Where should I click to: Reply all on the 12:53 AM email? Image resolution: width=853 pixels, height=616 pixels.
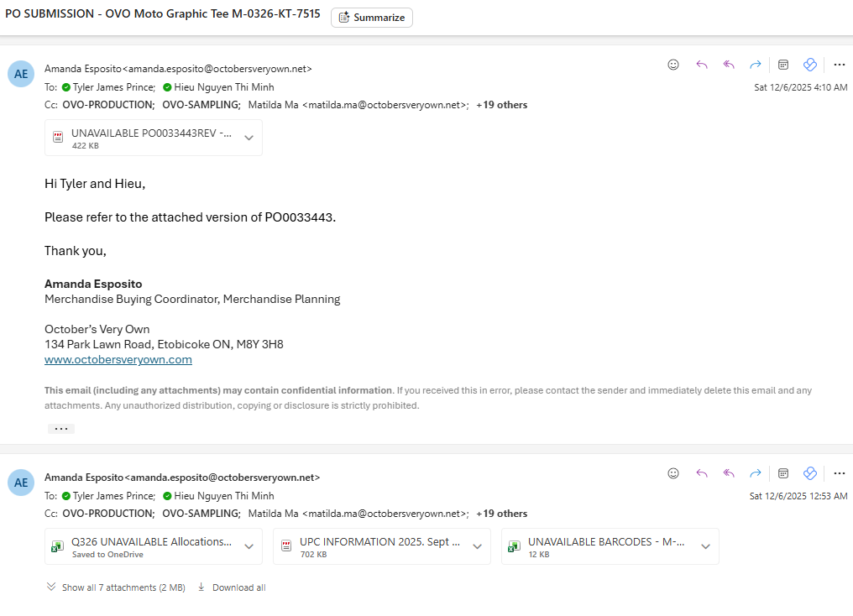[729, 473]
